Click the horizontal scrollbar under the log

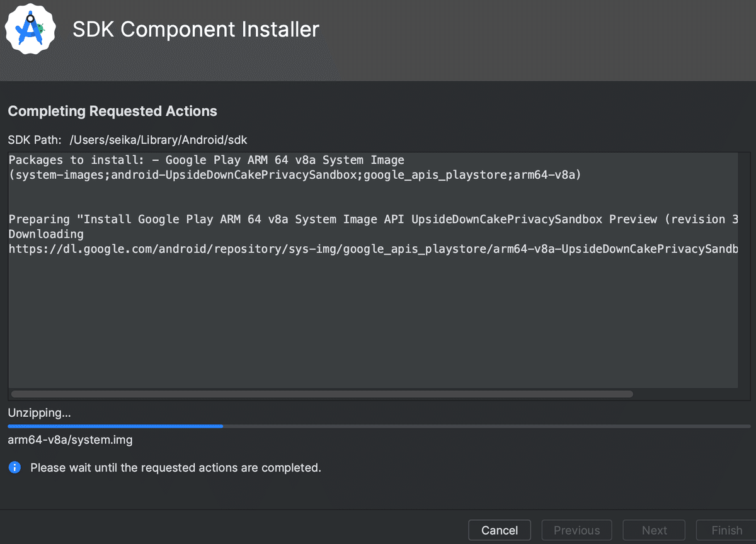[322, 394]
